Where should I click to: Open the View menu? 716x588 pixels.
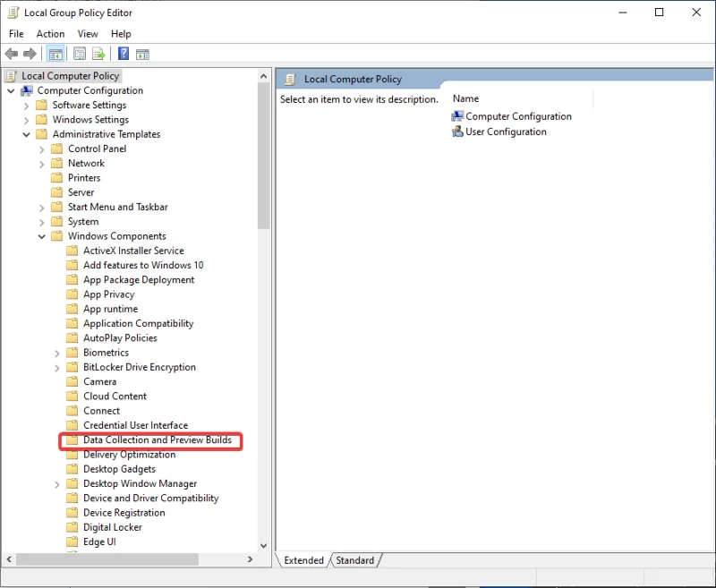88,34
